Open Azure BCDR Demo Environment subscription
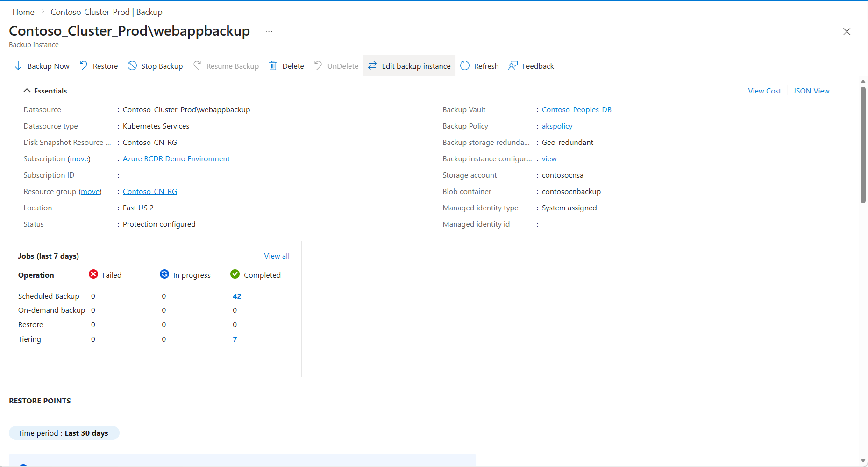The image size is (868, 467). 176,159
